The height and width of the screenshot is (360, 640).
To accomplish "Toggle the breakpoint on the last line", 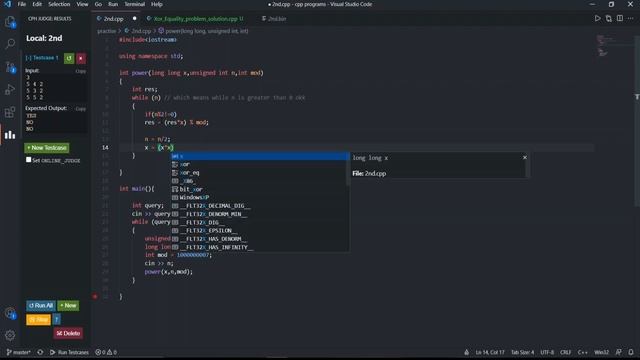I will pyautogui.click(x=95, y=296).
